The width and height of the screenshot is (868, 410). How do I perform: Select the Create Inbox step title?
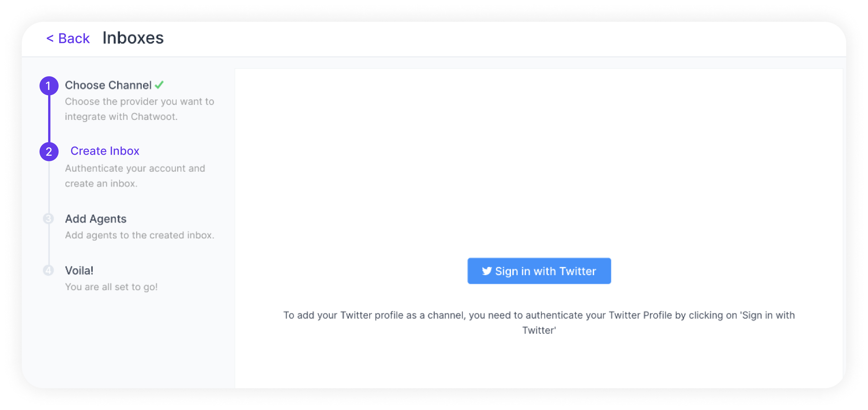click(105, 151)
